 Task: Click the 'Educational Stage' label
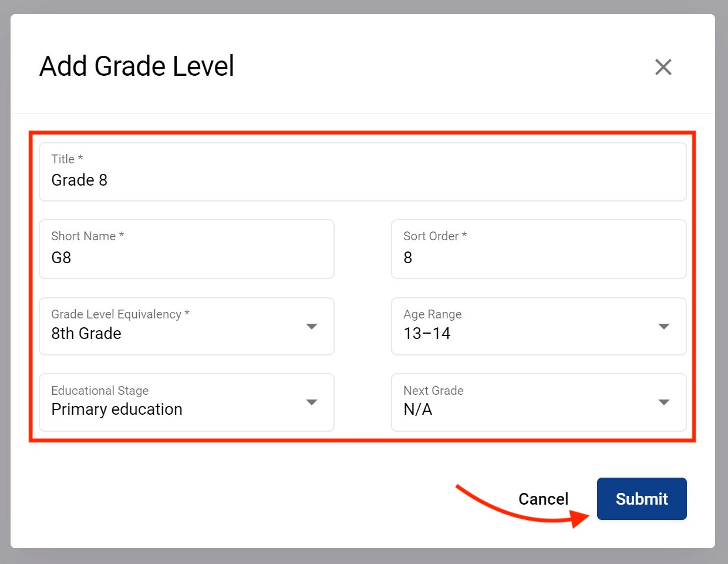(100, 391)
